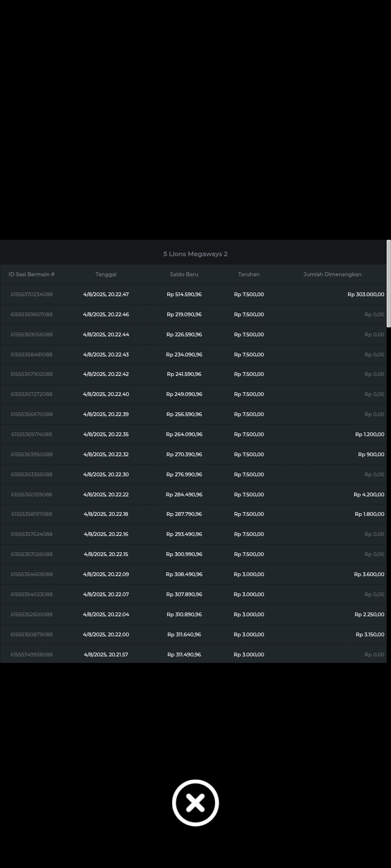391x868 pixels.
Task: Open session ID 61555360159088
Action: click(x=31, y=495)
